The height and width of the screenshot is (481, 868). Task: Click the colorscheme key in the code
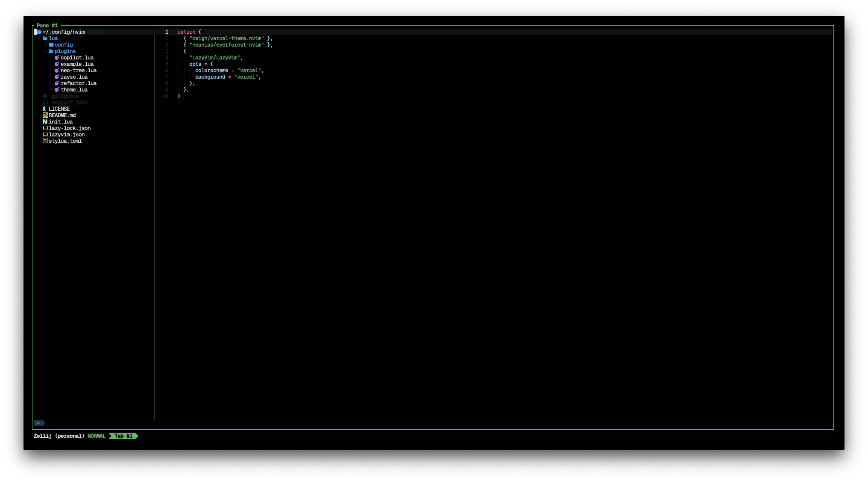[211, 71]
